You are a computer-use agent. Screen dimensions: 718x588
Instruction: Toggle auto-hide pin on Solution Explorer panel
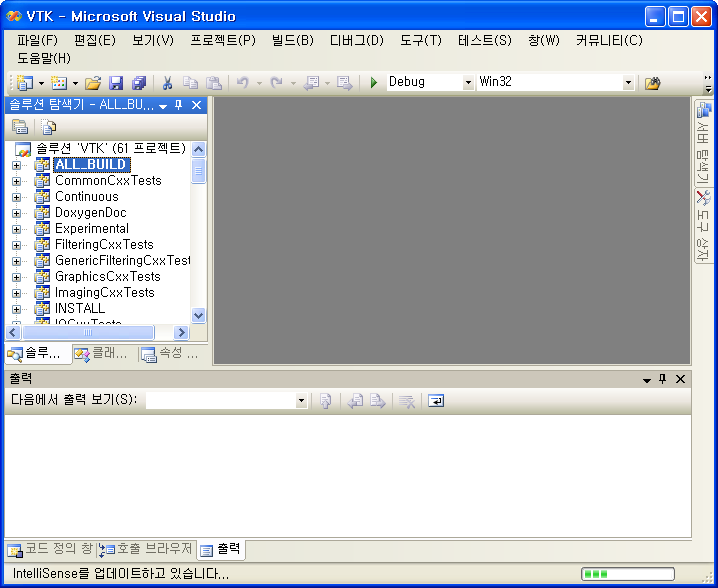pos(179,105)
